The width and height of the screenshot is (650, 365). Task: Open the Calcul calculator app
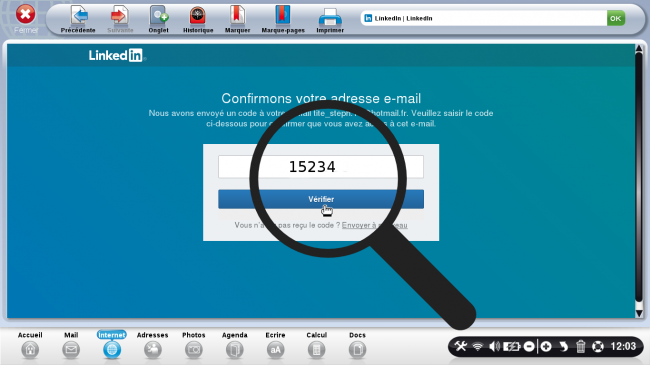(316, 345)
